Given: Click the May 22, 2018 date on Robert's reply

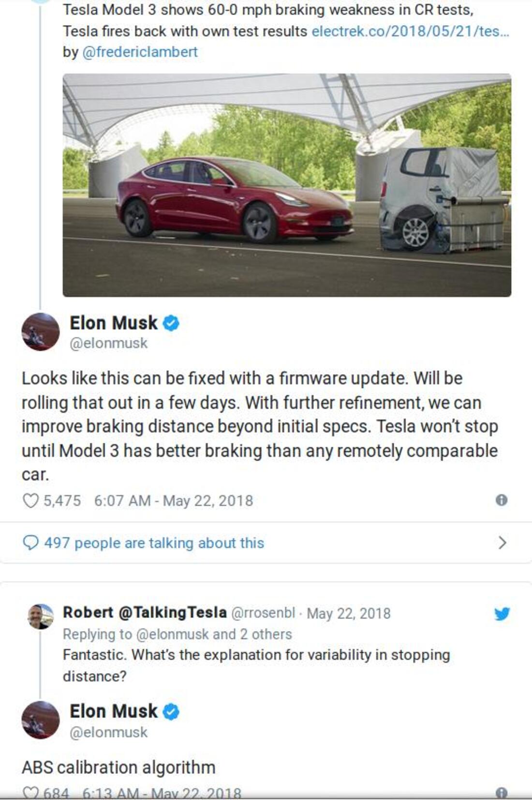Looking at the screenshot, I should (348, 613).
